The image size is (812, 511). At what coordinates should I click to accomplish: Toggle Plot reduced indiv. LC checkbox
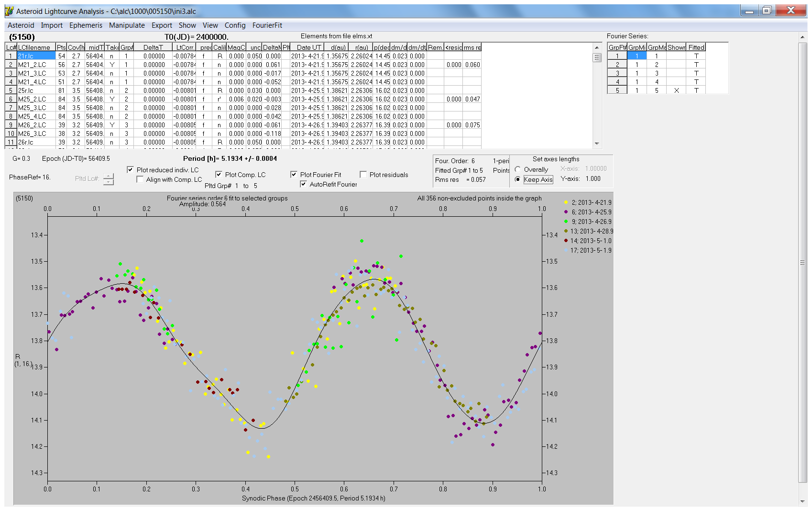130,170
